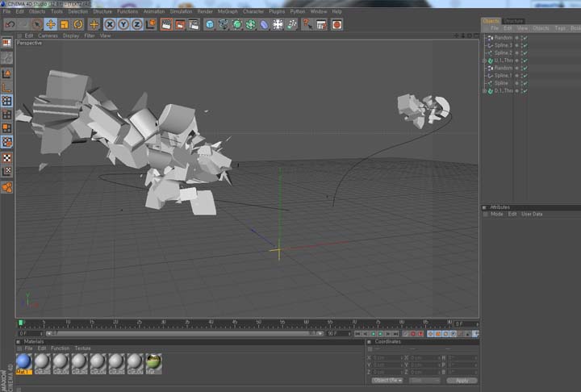This screenshot has width=581, height=392.
Task: Toggle Z axis lock
Action: click(x=137, y=24)
